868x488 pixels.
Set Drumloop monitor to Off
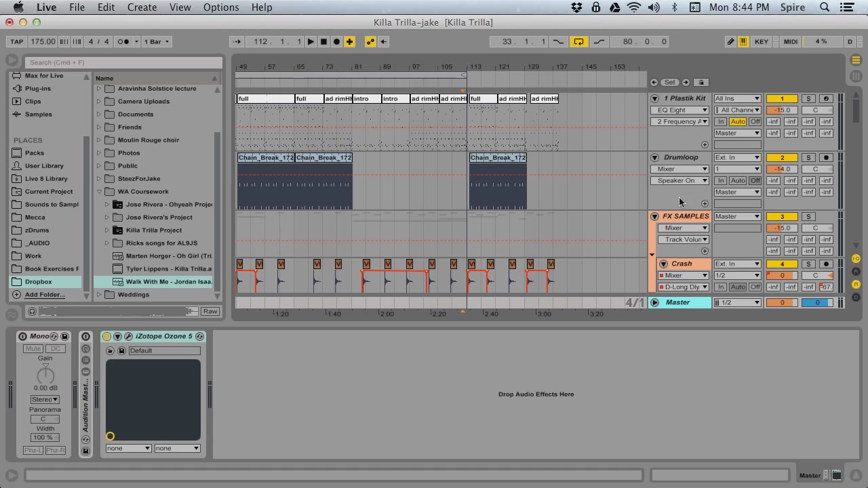(x=755, y=180)
